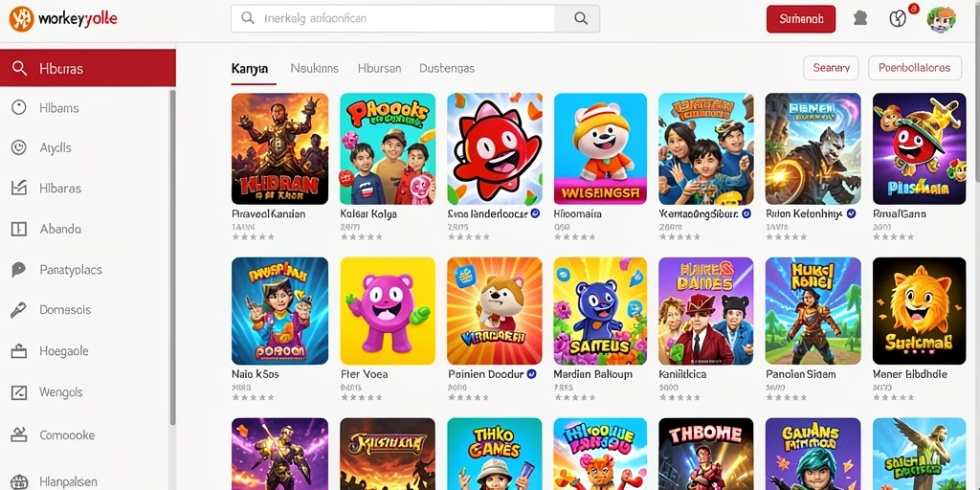The image size is (980, 490).
Task: Select the Domesois sidebar item
Action: [87, 310]
